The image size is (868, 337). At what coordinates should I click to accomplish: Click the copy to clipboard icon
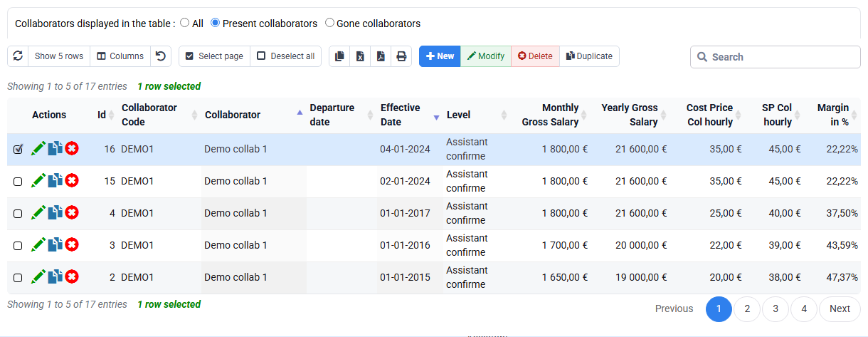pos(340,56)
